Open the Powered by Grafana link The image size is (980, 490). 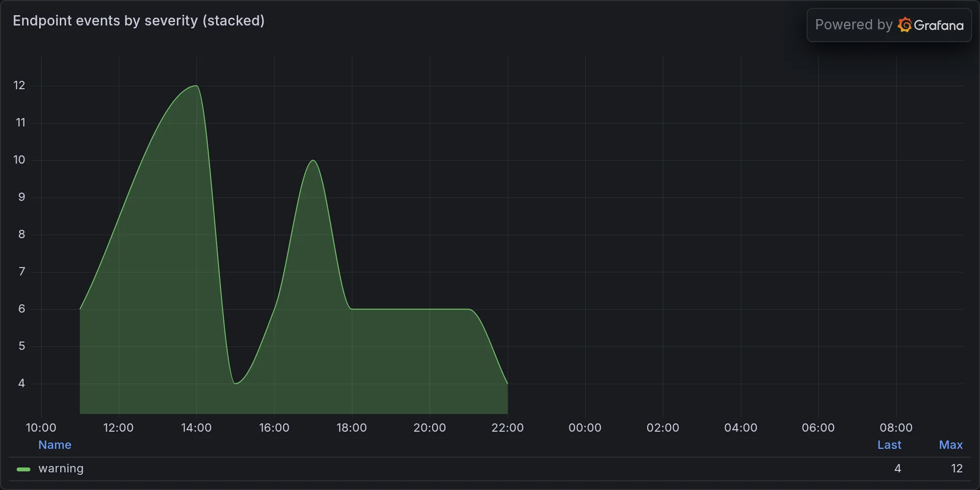889,25
